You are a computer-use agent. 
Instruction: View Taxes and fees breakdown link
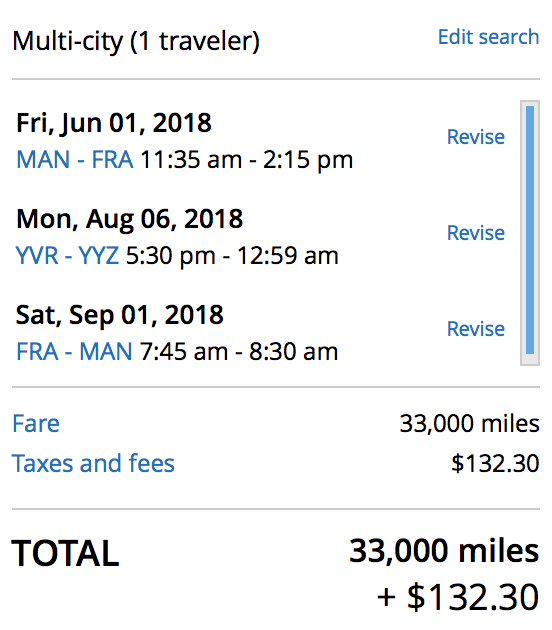click(x=93, y=463)
